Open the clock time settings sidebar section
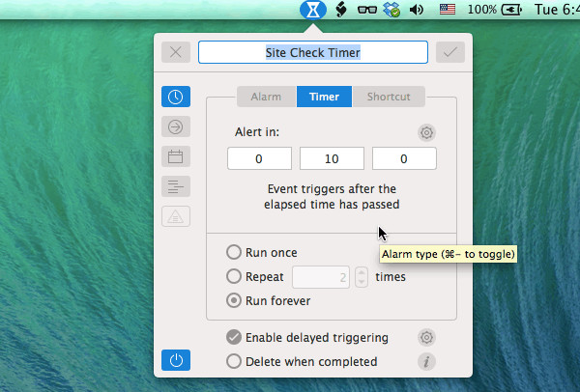 click(x=176, y=97)
